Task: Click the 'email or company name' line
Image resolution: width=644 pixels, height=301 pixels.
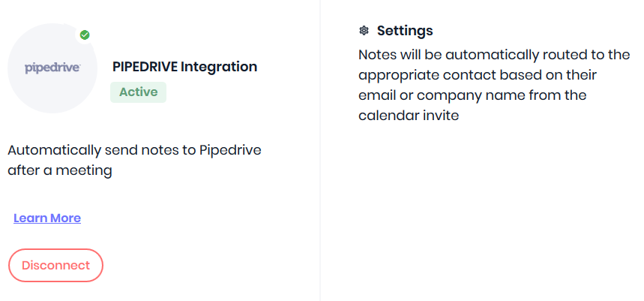Action: pos(472,95)
